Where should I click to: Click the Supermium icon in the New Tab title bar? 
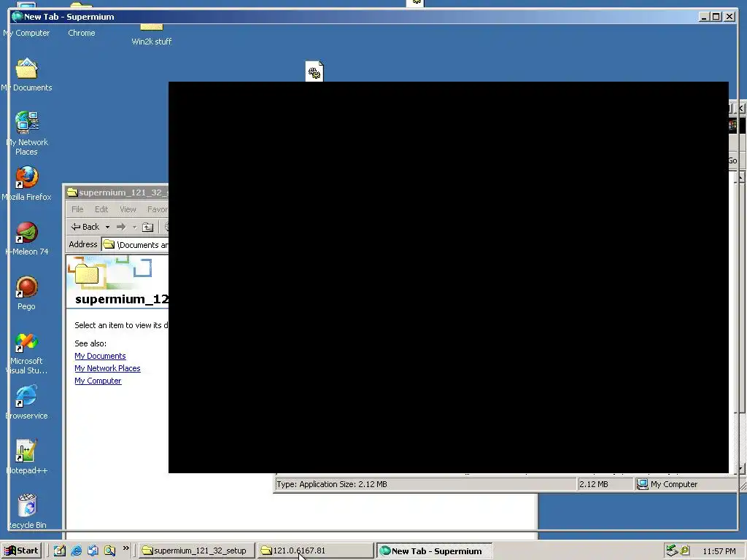pos(18,17)
